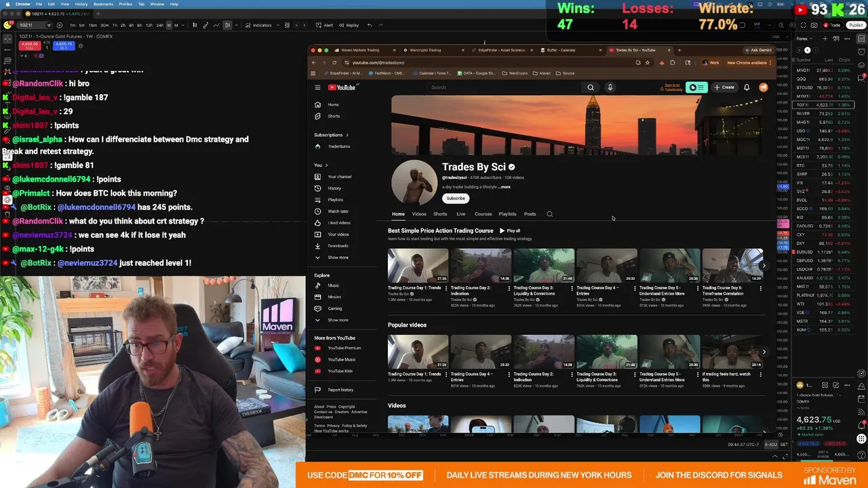This screenshot has height=488, width=868.
Task: Take a chart snapshot with camera icon
Action: pyautogui.click(x=814, y=25)
